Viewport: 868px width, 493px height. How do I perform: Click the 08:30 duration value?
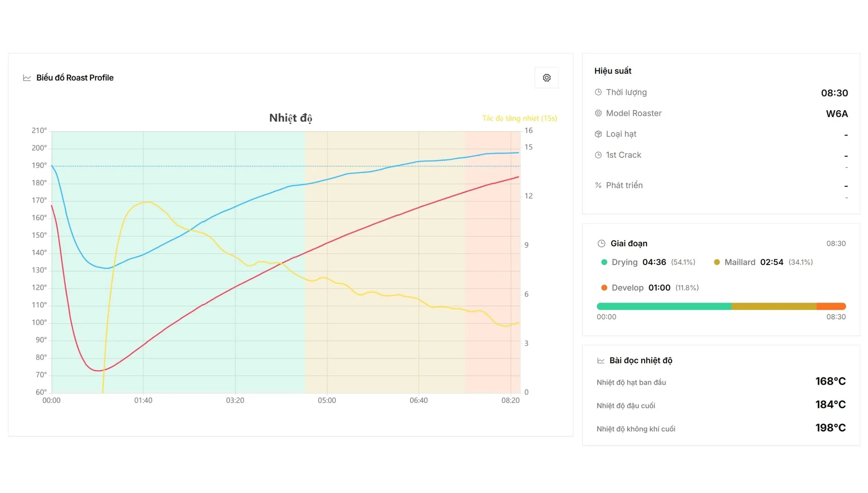[834, 93]
